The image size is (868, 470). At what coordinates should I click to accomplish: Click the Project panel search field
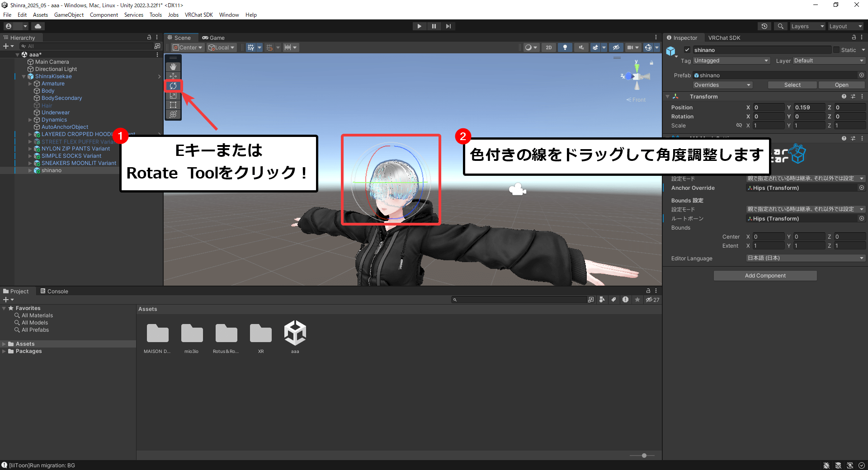pos(519,300)
